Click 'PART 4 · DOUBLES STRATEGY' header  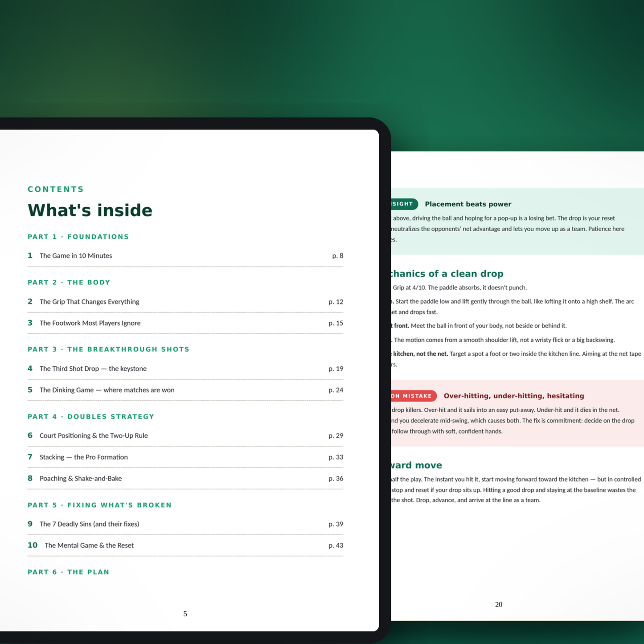[91, 417]
